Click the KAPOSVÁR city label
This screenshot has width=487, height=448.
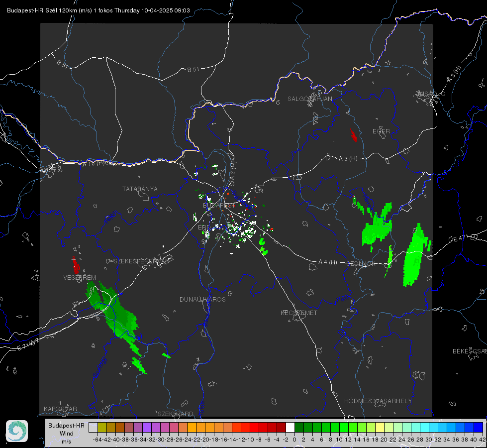60,409
